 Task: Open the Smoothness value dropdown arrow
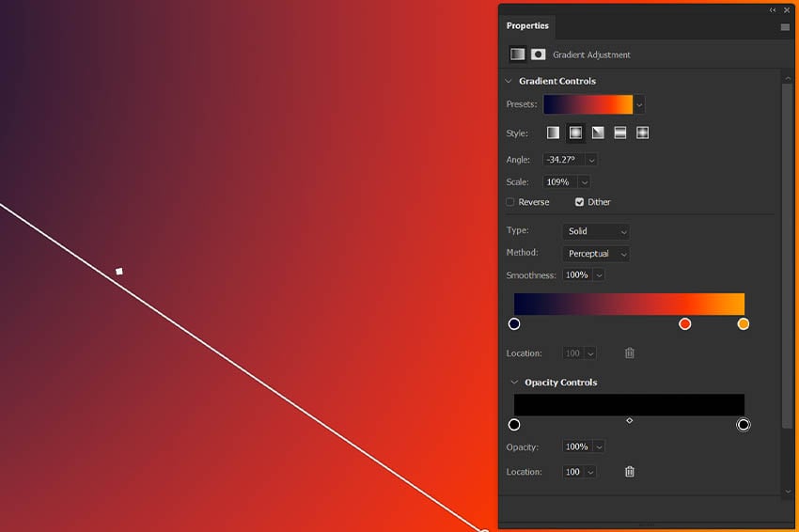tap(600, 275)
